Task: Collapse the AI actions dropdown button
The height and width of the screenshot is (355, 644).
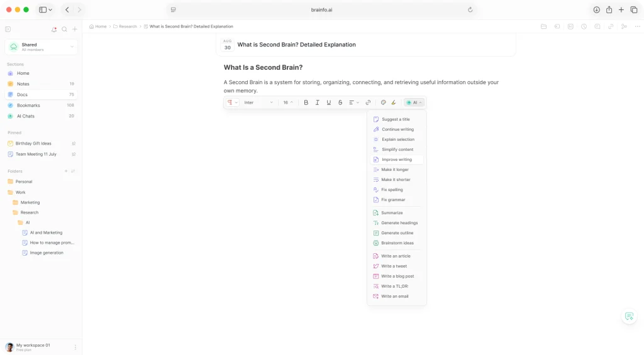Action: tap(414, 102)
